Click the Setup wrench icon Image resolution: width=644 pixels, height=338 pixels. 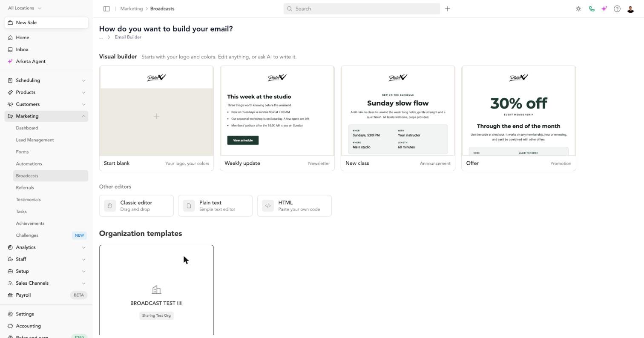[x=10, y=271]
